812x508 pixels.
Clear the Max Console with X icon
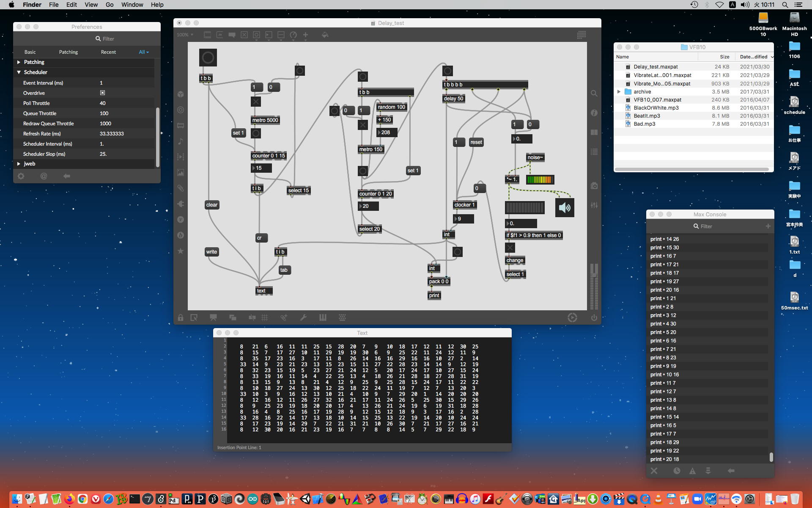pyautogui.click(x=654, y=471)
